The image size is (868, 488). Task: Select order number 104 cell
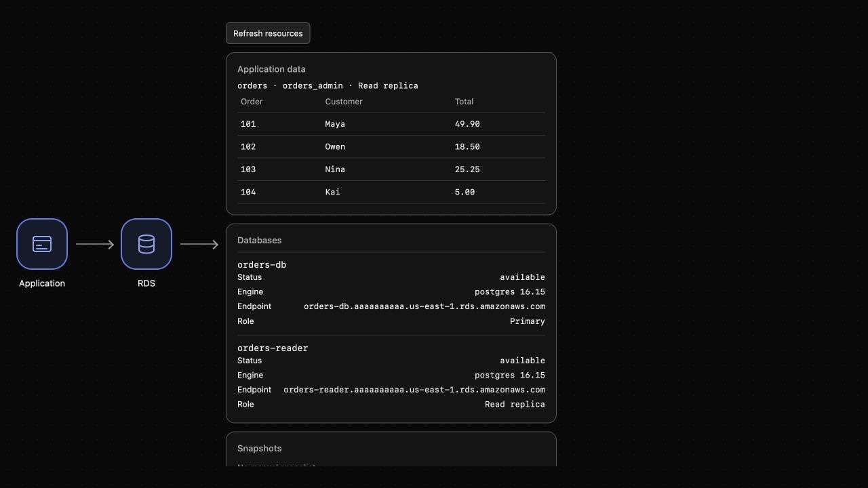pos(248,192)
